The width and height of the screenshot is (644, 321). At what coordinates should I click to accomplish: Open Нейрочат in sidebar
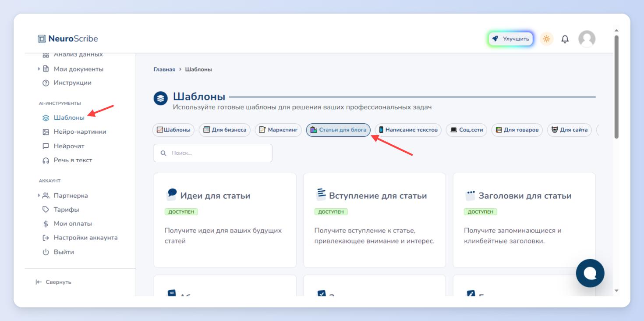(69, 146)
